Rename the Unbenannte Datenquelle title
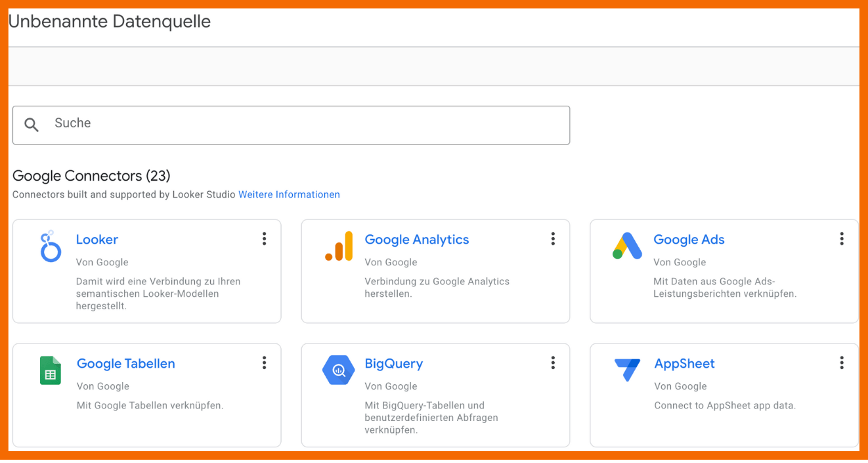Viewport: 868px width, 463px height. (x=110, y=22)
